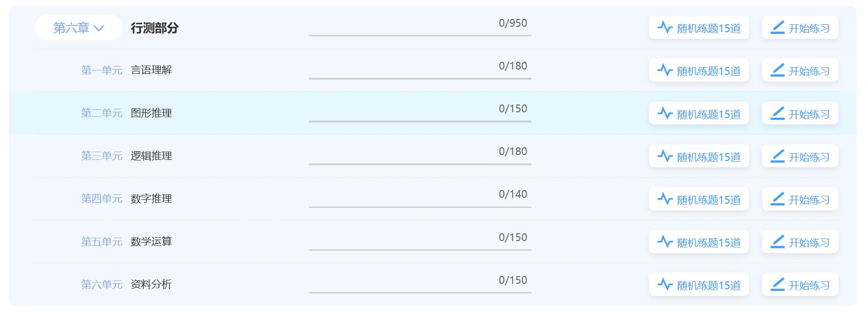
Task: Click the pulse icon for 图形推理
Action: (665, 113)
